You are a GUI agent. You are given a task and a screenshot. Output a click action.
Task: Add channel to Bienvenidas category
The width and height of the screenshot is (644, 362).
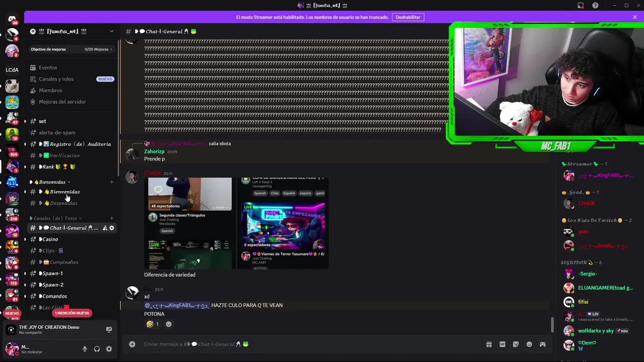coord(112,182)
